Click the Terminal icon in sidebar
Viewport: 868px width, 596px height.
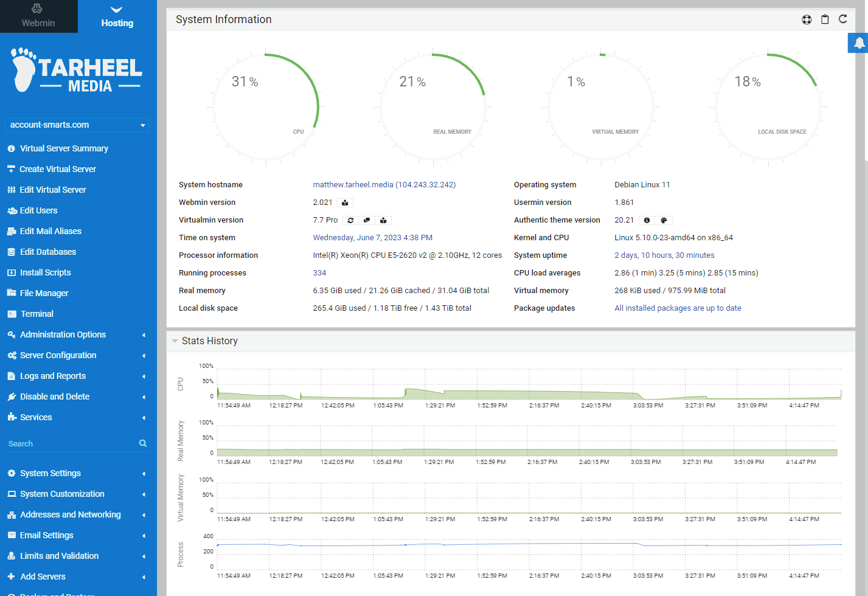(12, 314)
